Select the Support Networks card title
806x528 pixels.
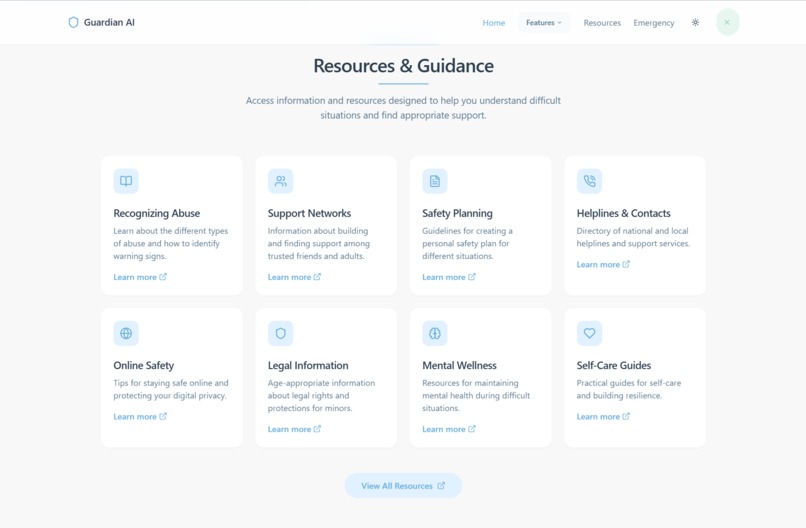point(309,213)
